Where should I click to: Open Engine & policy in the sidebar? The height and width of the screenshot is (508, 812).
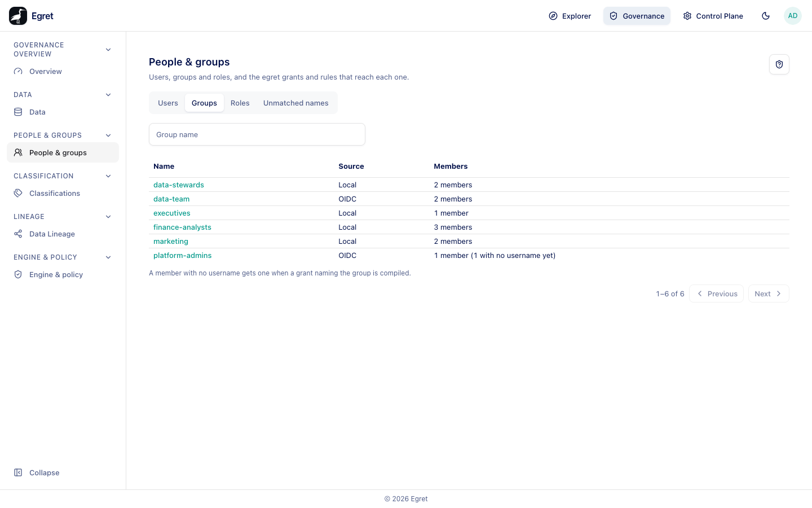(63, 274)
